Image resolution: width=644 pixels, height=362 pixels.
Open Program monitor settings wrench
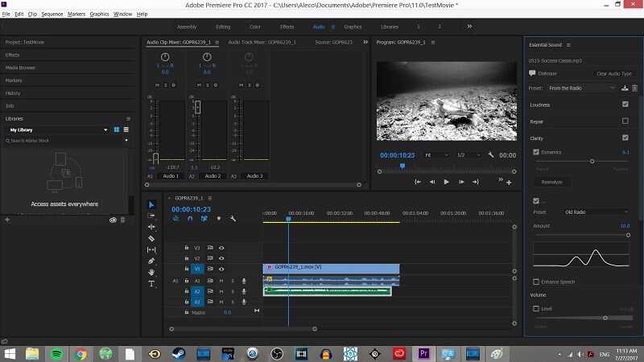(x=490, y=154)
